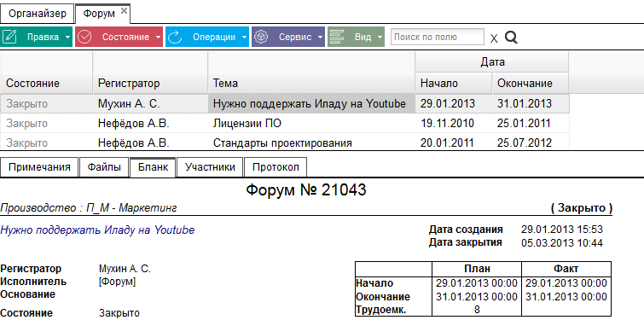Click creation date 29.01.2013 15:53
Image resolution: width=644 pixels, height=320 pixels.
click(x=562, y=230)
